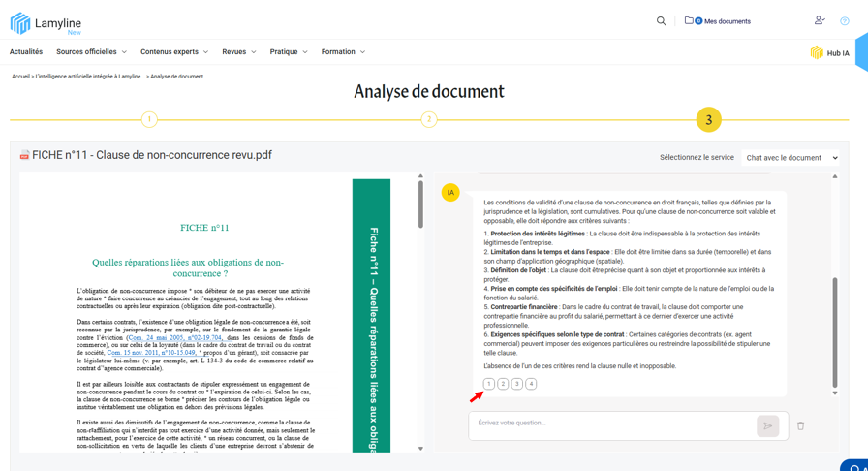Open Hub IA
Screen dimensions: 868x471
tap(829, 53)
